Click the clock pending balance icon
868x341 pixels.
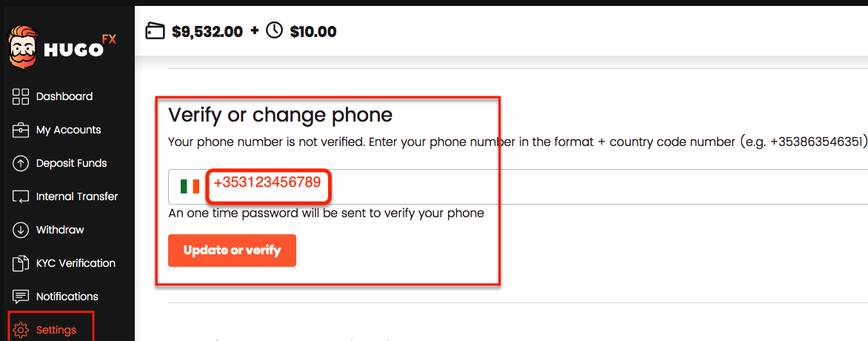pos(275,30)
